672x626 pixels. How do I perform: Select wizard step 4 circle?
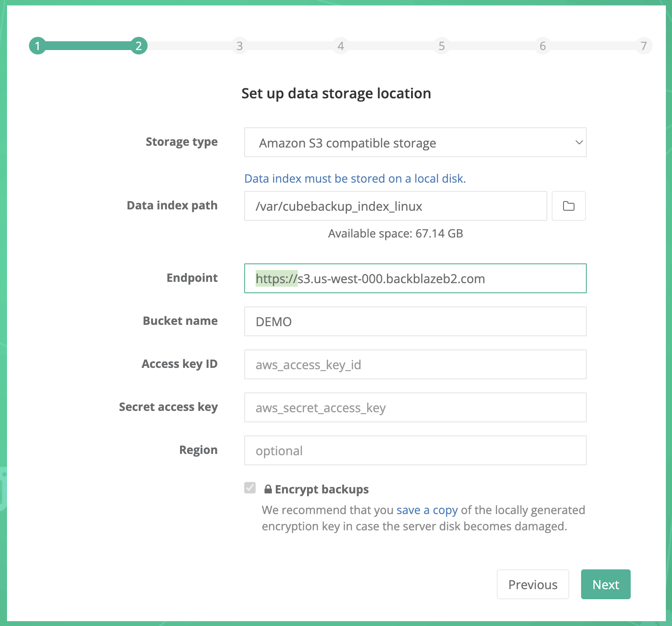point(340,45)
